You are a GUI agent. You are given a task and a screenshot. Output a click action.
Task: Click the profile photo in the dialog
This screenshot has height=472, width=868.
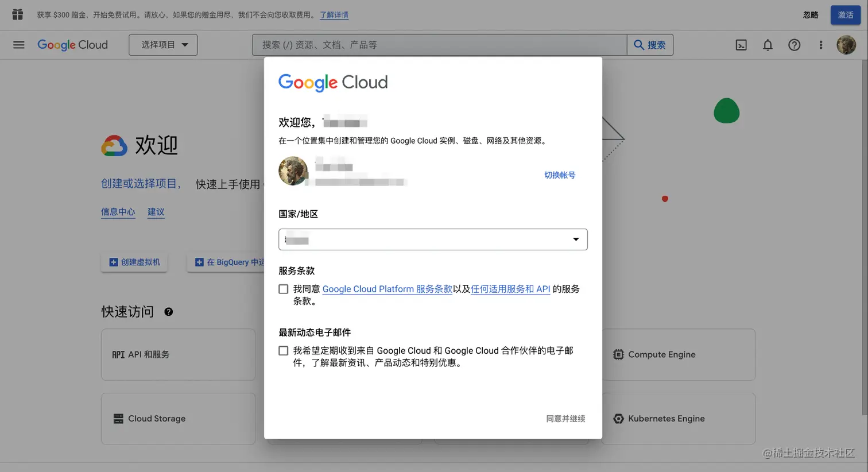point(293,171)
